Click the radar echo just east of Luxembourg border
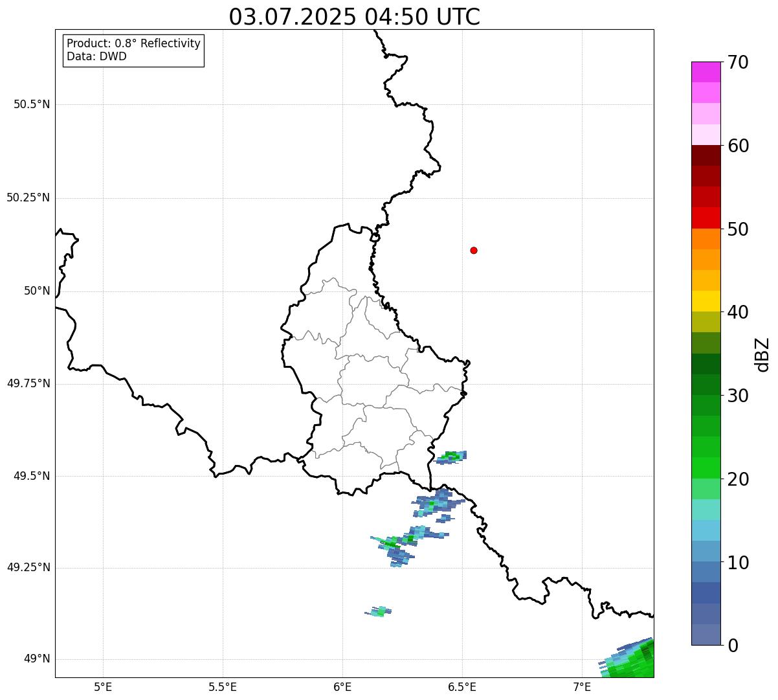778x700 pixels. pos(451,457)
